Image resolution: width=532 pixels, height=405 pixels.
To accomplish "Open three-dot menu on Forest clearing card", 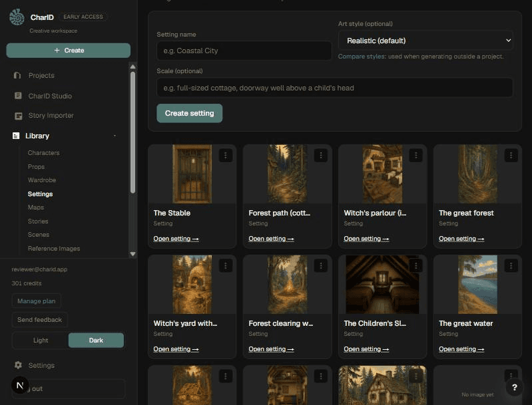I will (x=321, y=266).
